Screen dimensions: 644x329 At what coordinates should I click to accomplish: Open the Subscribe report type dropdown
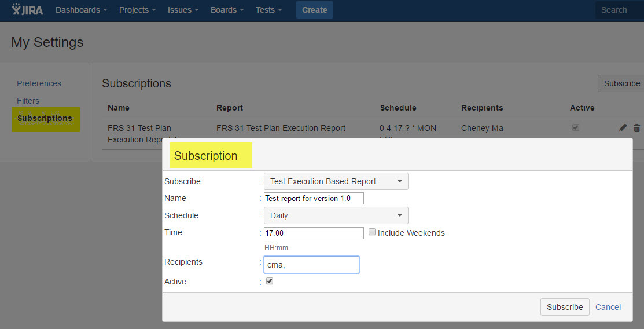336,181
